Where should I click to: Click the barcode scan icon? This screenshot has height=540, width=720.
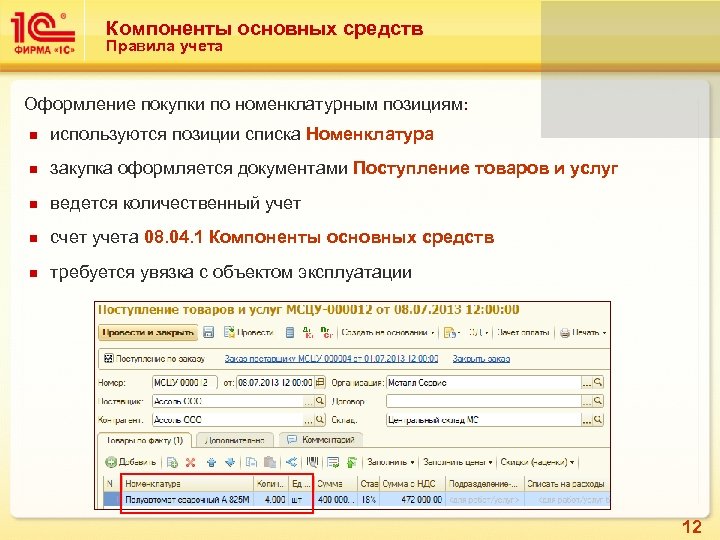click(x=312, y=462)
